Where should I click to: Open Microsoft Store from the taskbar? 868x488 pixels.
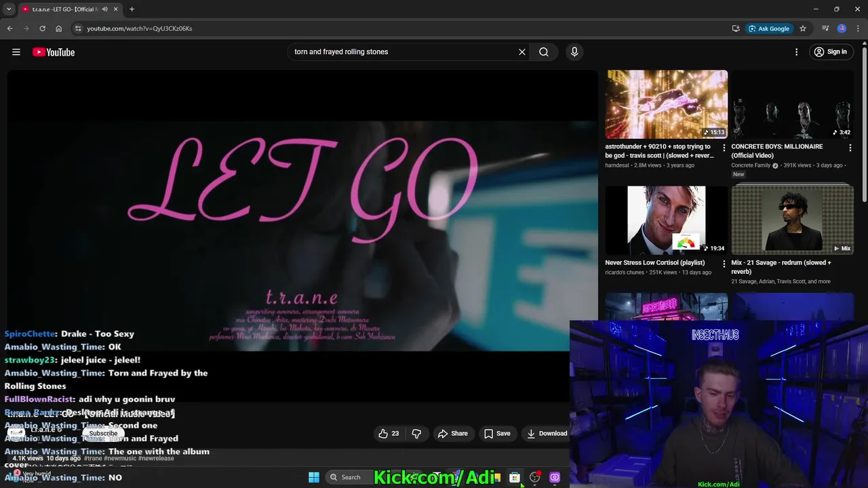515,477
